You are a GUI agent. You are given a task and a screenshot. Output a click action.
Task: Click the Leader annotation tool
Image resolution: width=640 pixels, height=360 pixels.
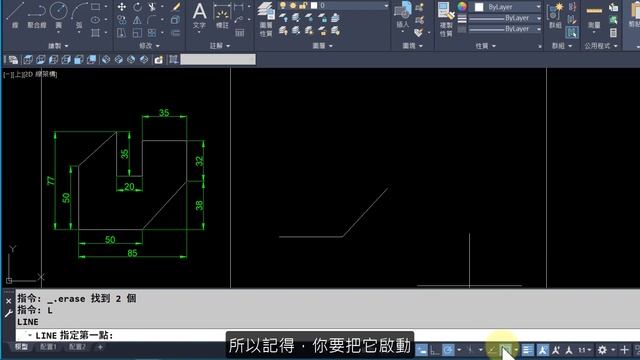coord(239,20)
